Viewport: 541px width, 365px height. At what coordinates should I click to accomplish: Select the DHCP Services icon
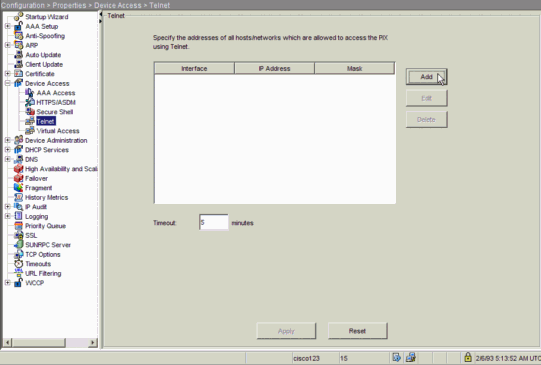[x=19, y=149]
